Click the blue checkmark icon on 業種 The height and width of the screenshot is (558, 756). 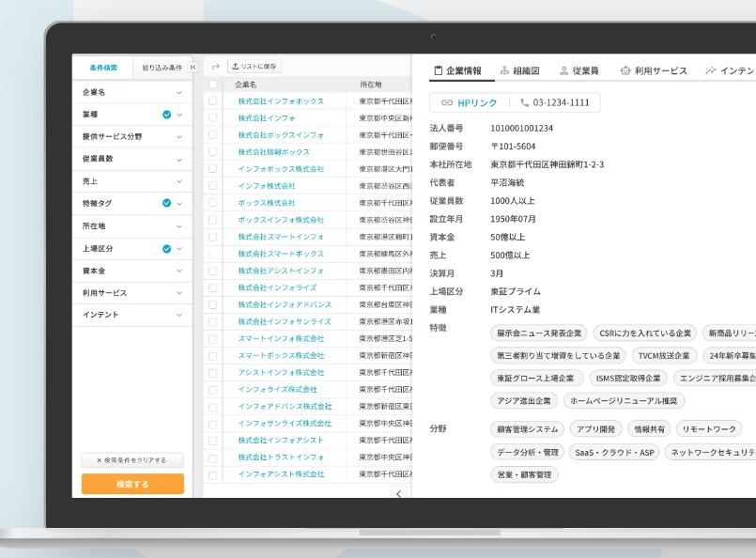pyautogui.click(x=166, y=115)
